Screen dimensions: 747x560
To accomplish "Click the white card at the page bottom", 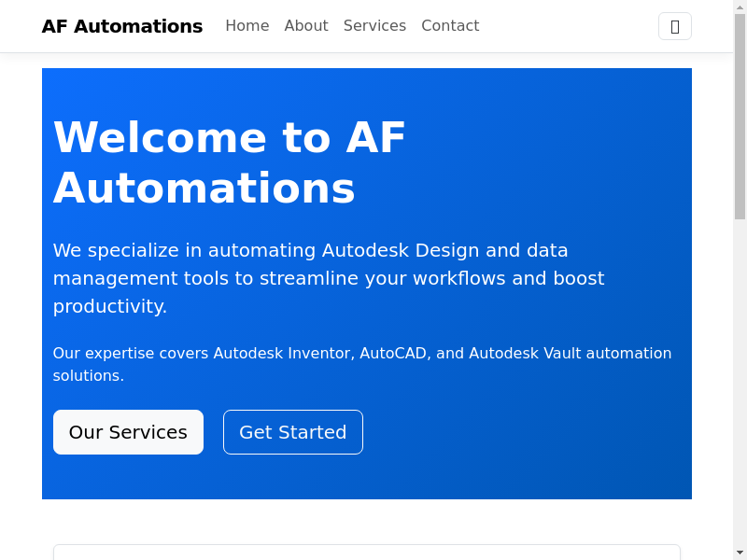I will [x=366, y=553].
